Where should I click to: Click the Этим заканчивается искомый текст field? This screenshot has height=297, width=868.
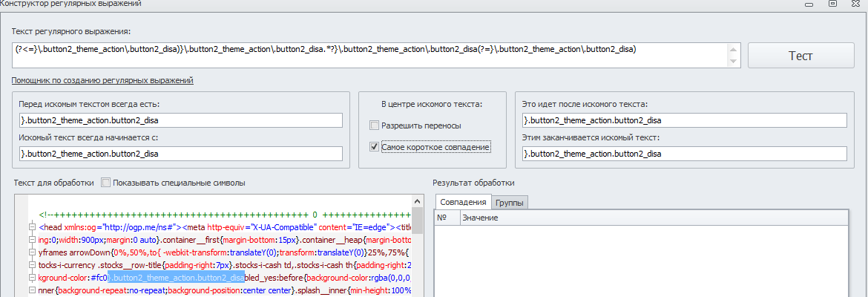coord(684,154)
